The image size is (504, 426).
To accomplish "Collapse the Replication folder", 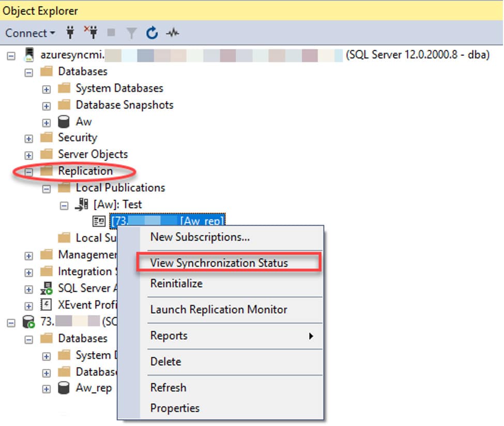I will 28,172.
